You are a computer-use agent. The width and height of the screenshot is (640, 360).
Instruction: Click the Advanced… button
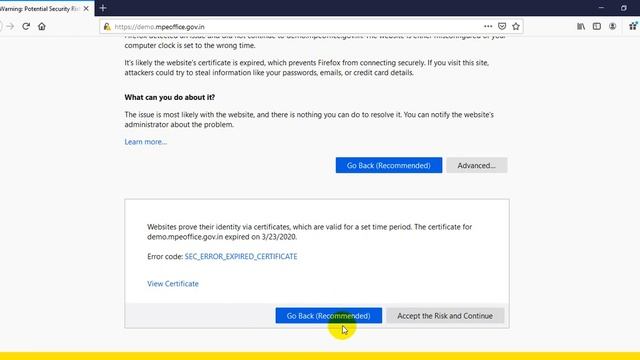tap(476, 165)
